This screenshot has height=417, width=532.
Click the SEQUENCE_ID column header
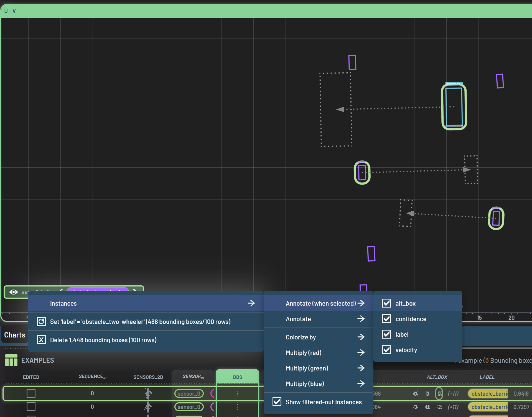tap(92, 377)
